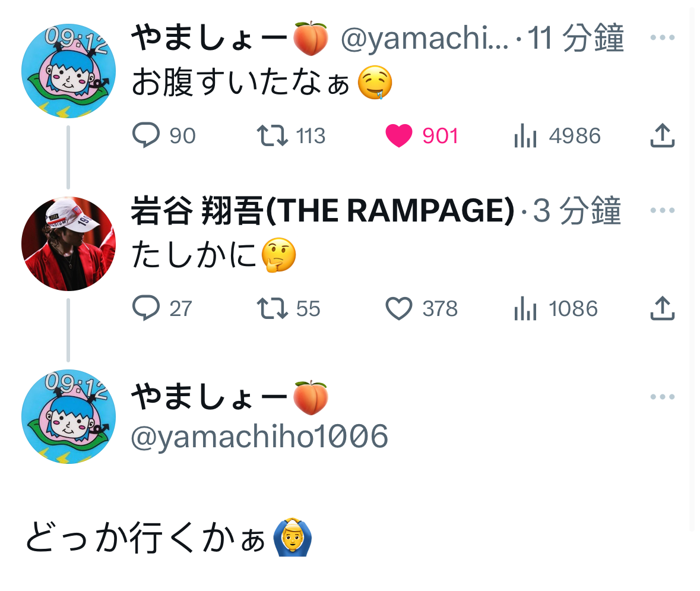Viewport: 700px width, 591px height.
Task: Open more options on 岩谷 翔吾 reply
Action: 662,210
